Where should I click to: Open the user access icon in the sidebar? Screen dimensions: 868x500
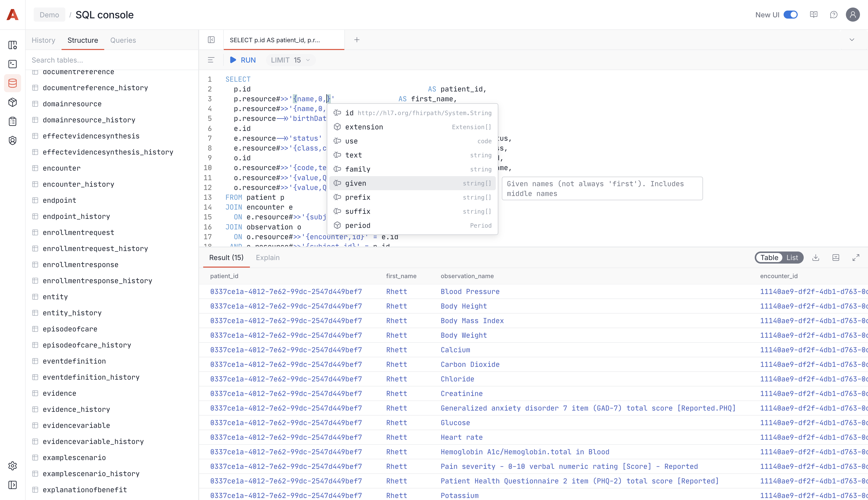(x=13, y=140)
